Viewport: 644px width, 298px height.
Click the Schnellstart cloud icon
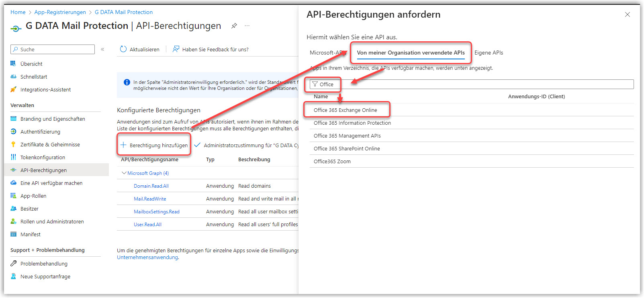13,77
